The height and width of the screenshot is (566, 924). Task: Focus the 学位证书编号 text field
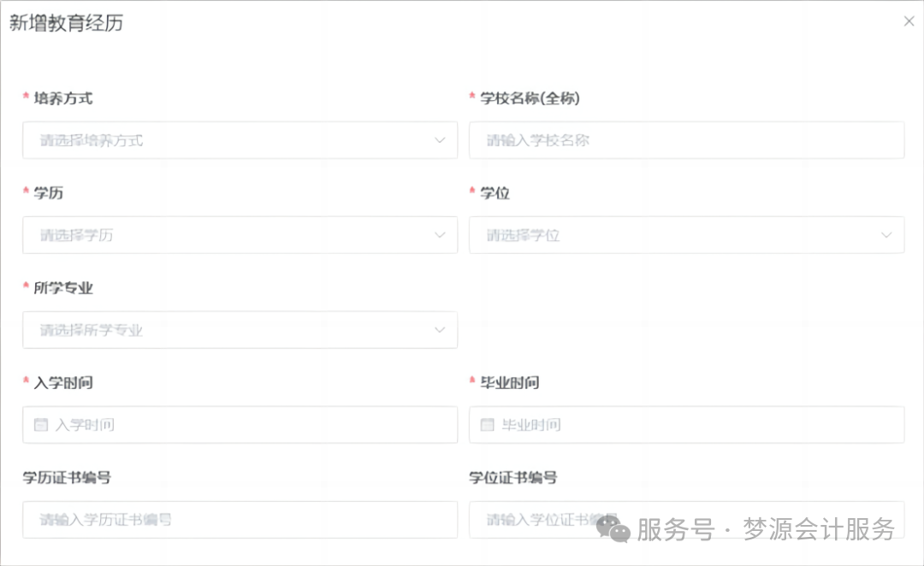[x=530, y=520]
